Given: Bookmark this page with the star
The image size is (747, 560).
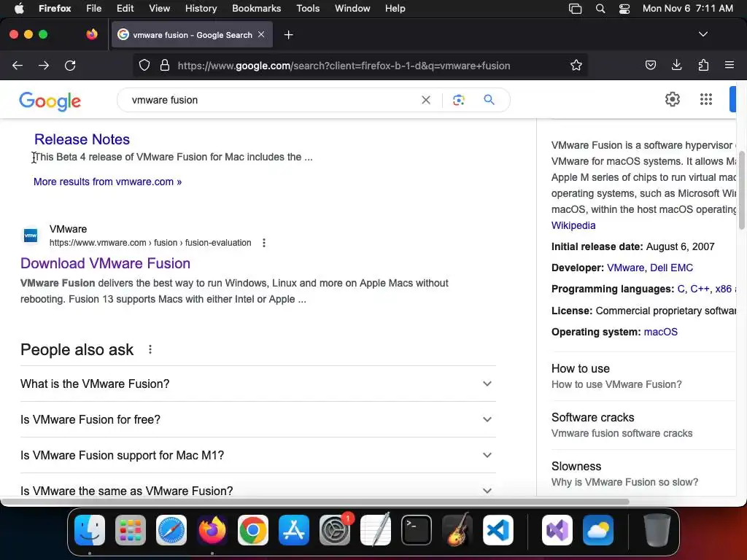Looking at the screenshot, I should click(576, 65).
